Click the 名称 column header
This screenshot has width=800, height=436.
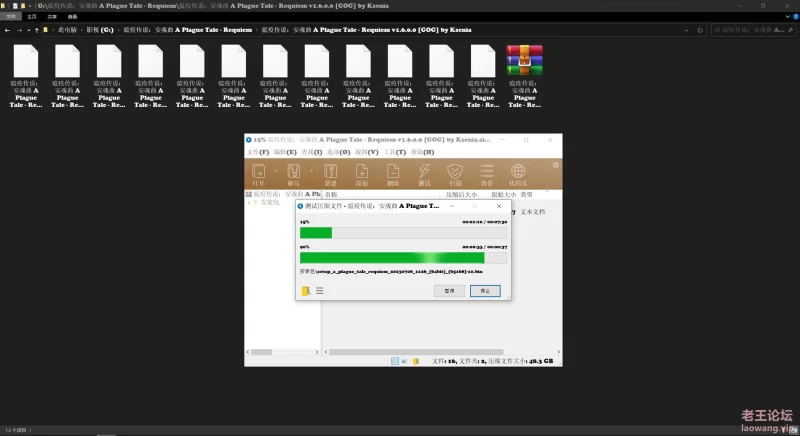(x=331, y=194)
